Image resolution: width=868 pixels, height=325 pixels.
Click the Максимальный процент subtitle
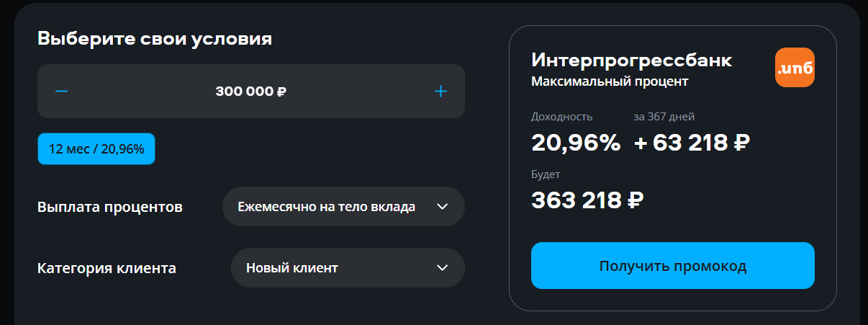pos(610,81)
